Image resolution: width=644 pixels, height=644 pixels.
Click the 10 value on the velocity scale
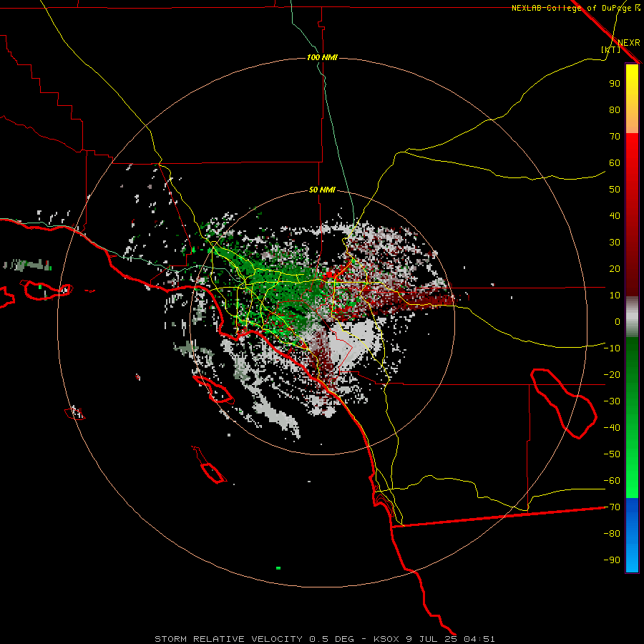pos(615,296)
